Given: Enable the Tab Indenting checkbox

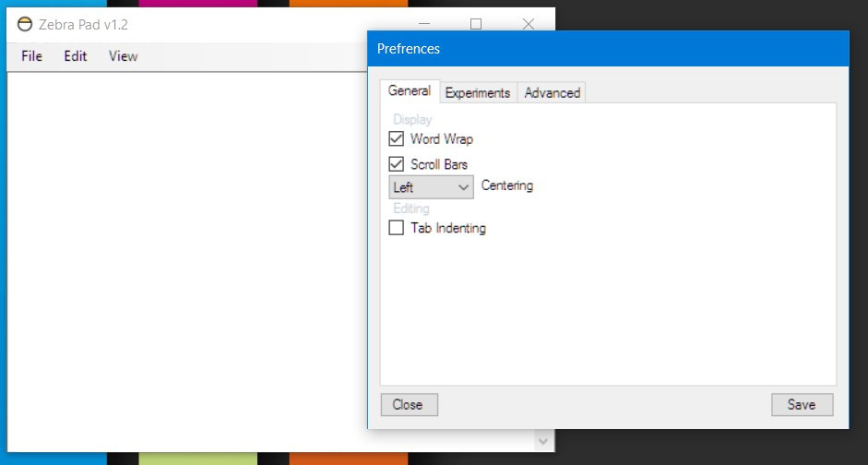Looking at the screenshot, I should point(397,228).
